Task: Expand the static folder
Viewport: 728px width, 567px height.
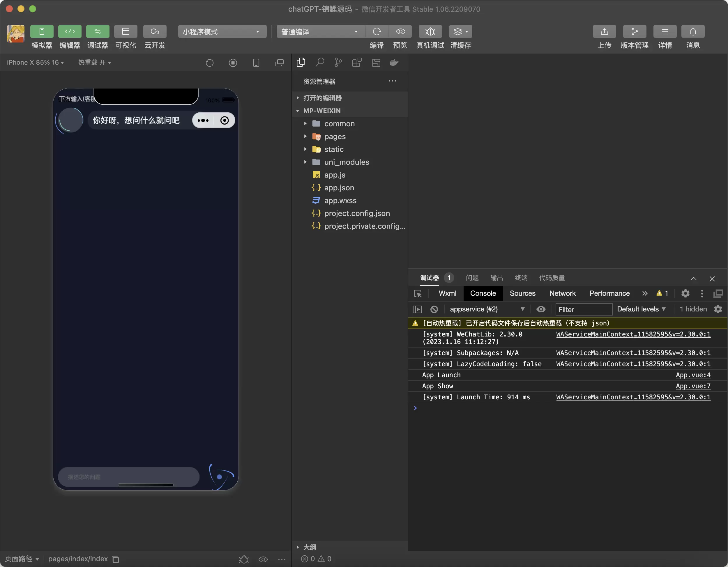Action: click(350, 149)
